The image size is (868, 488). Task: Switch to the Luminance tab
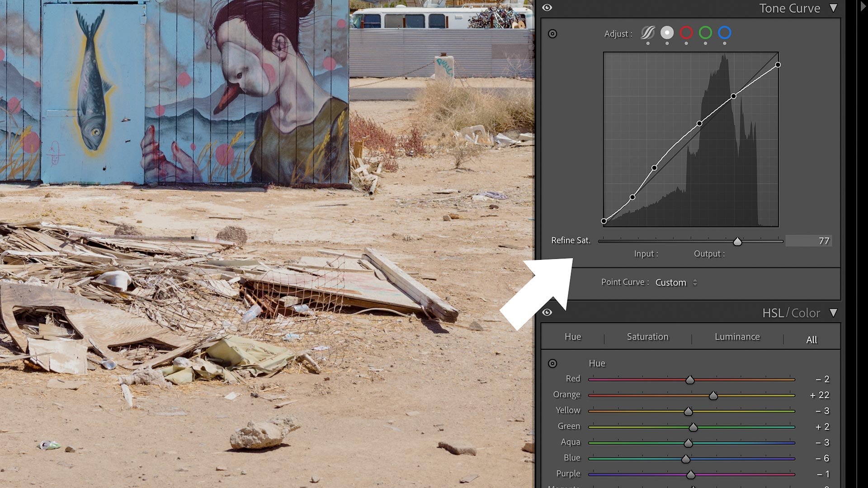(737, 337)
